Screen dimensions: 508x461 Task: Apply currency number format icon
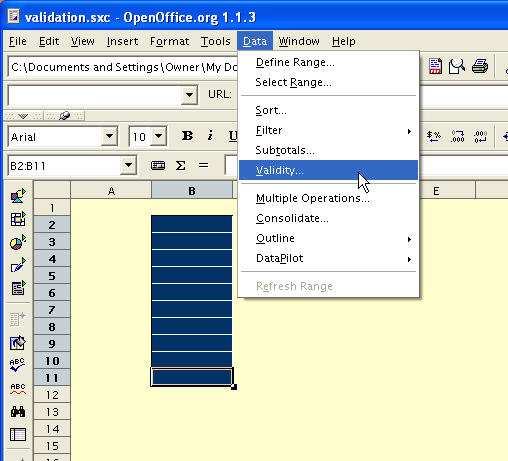pyautogui.click(x=434, y=136)
